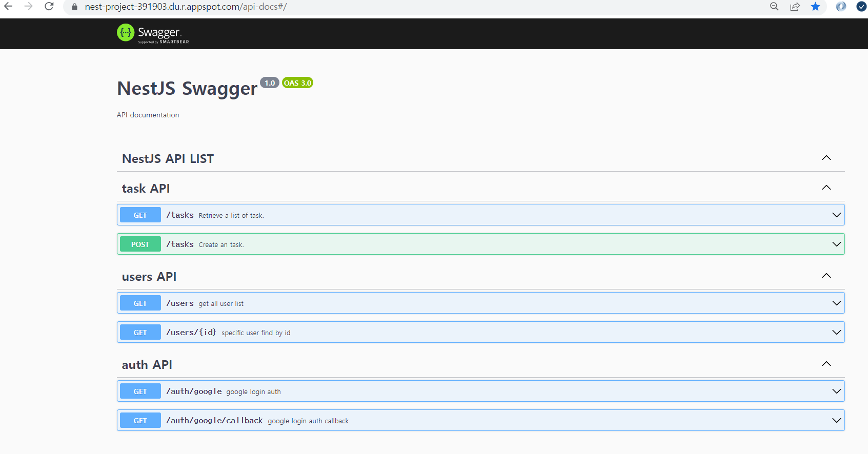Viewport: 868px width, 454px height.
Task: Click GET badge for /auth/google/callback
Action: [x=140, y=421]
